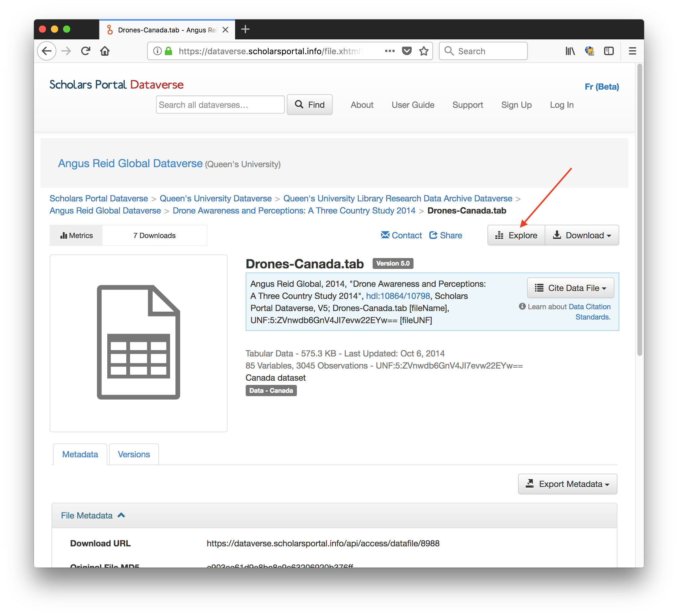678x616 pixels.
Task: Click Queen's University Library Research Data Archive breadcrumb
Action: 397,198
